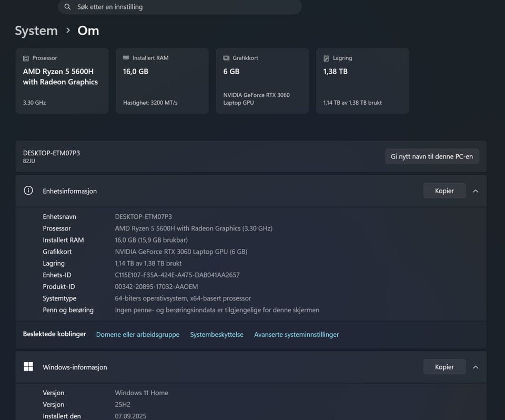Click the Produkt-ID label
Image resolution: width=505 pixels, height=420 pixels.
click(x=58, y=286)
